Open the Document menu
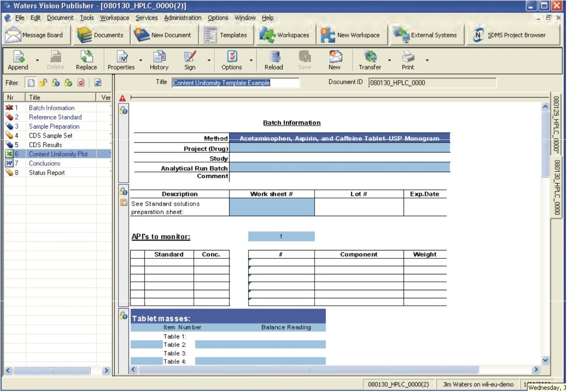The height and width of the screenshot is (392, 567). 60,18
